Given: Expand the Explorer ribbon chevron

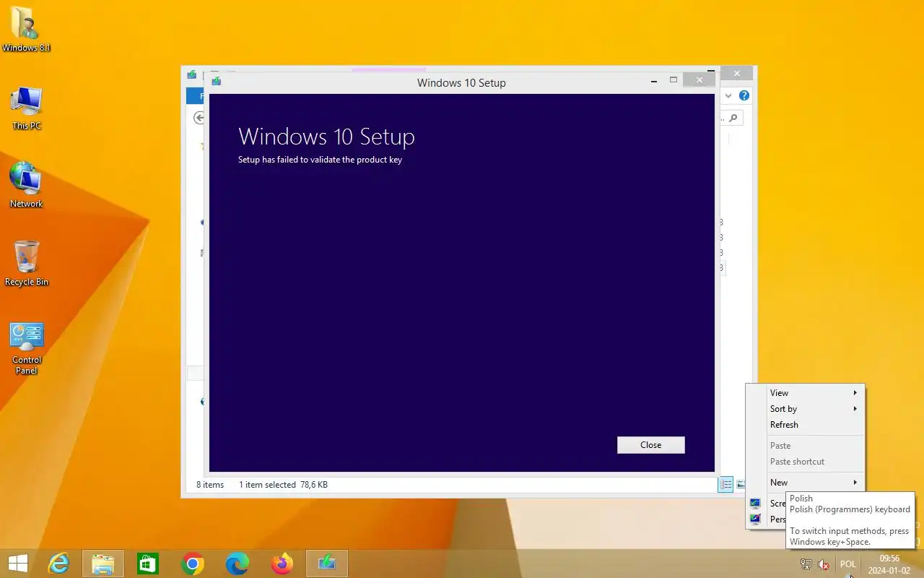Looking at the screenshot, I should 728,95.
